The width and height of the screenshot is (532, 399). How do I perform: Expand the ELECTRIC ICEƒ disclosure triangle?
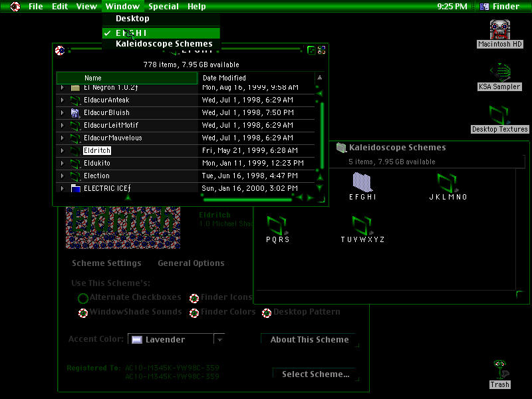click(x=62, y=188)
